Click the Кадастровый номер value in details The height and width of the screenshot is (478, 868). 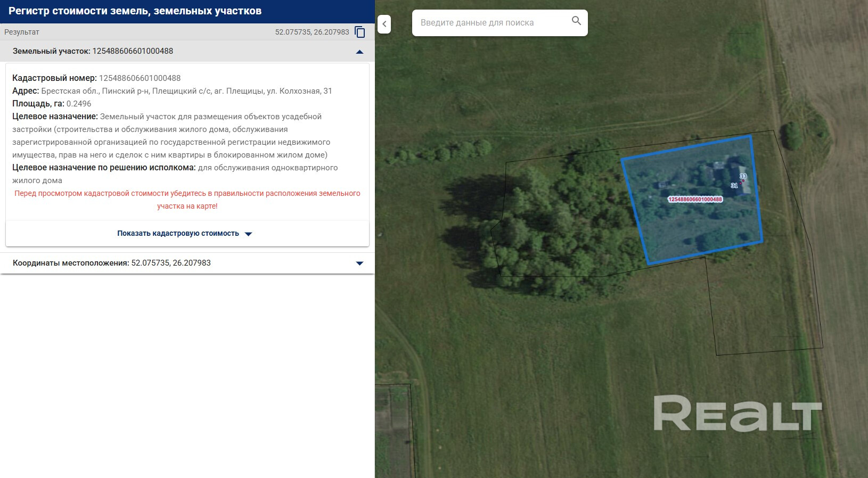tap(140, 78)
